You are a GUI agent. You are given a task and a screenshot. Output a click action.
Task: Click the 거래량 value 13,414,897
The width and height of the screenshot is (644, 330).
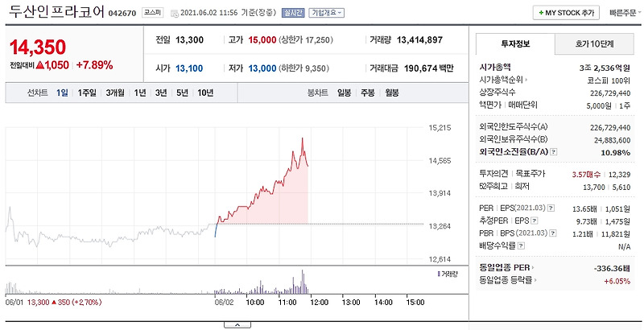point(419,40)
